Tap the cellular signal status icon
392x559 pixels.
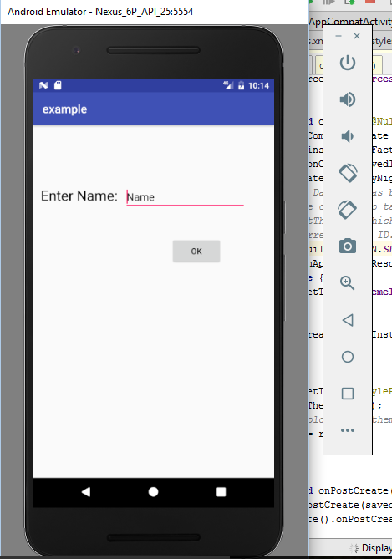tap(228, 85)
